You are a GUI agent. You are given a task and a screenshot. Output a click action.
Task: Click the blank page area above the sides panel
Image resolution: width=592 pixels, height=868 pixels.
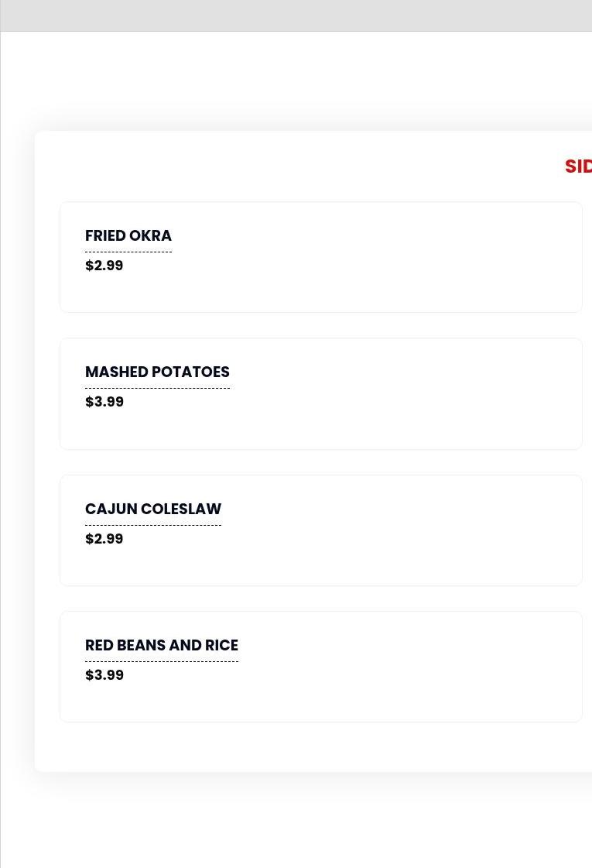click(x=310, y=81)
